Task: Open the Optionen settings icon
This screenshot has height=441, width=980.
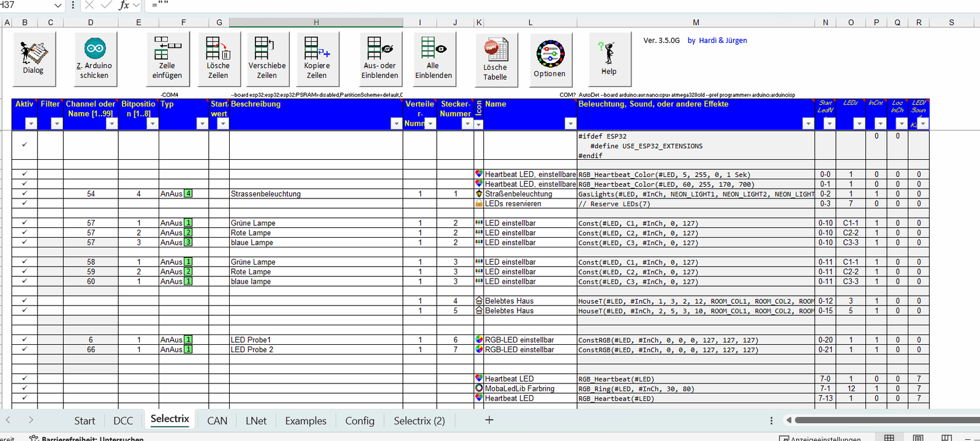Action: (x=549, y=55)
